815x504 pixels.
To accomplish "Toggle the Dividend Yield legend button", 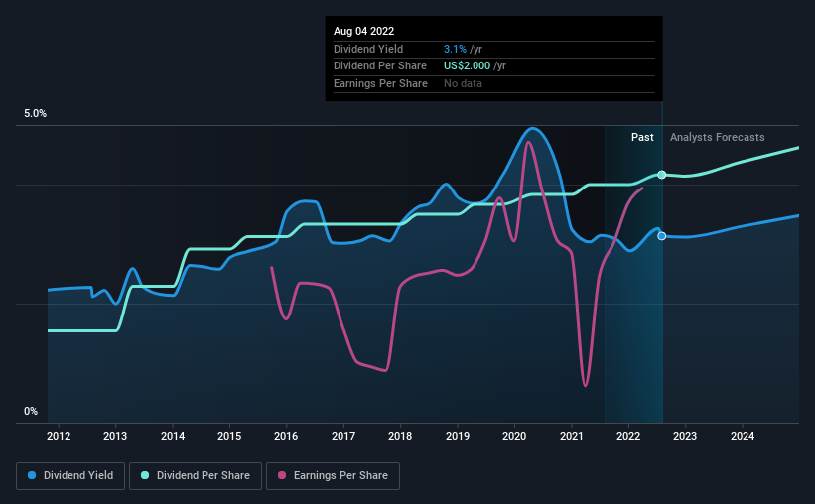I will 70,476.
